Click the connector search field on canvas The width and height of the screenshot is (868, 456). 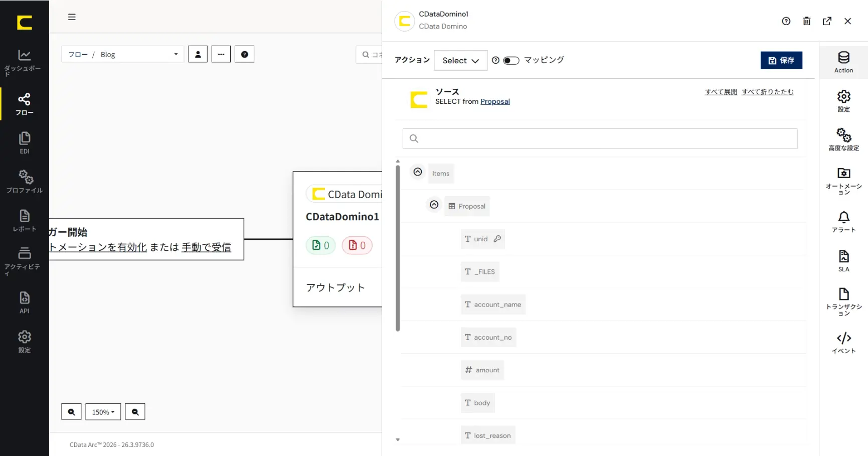click(x=369, y=55)
